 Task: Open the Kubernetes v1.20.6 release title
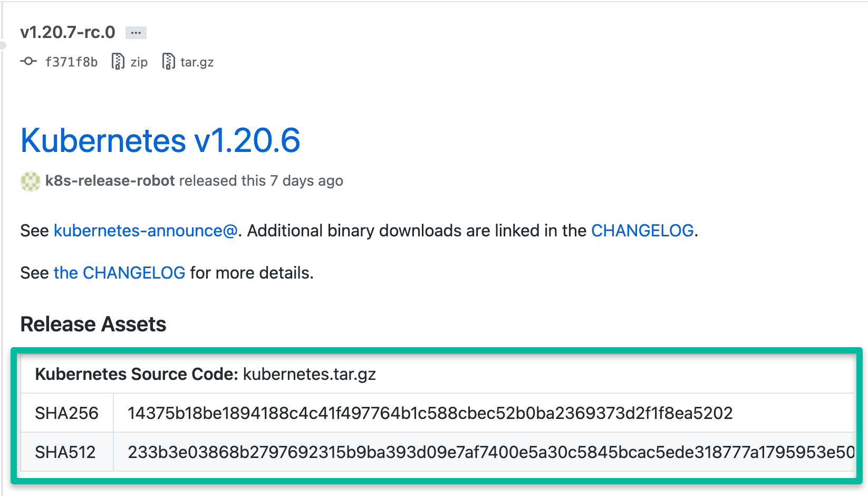pyautogui.click(x=160, y=140)
